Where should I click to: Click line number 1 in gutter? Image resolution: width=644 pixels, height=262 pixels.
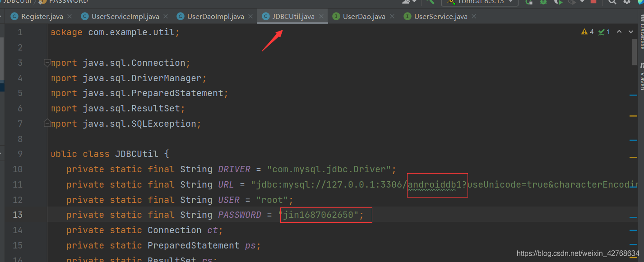click(x=20, y=32)
